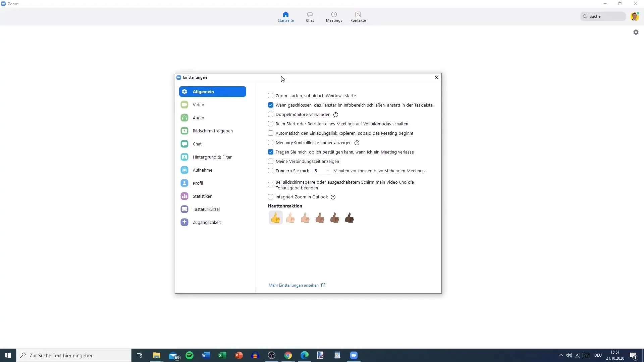Select the medium-dark skin tone thumbs-up
Viewport: 644px width, 362px height.
point(334,218)
